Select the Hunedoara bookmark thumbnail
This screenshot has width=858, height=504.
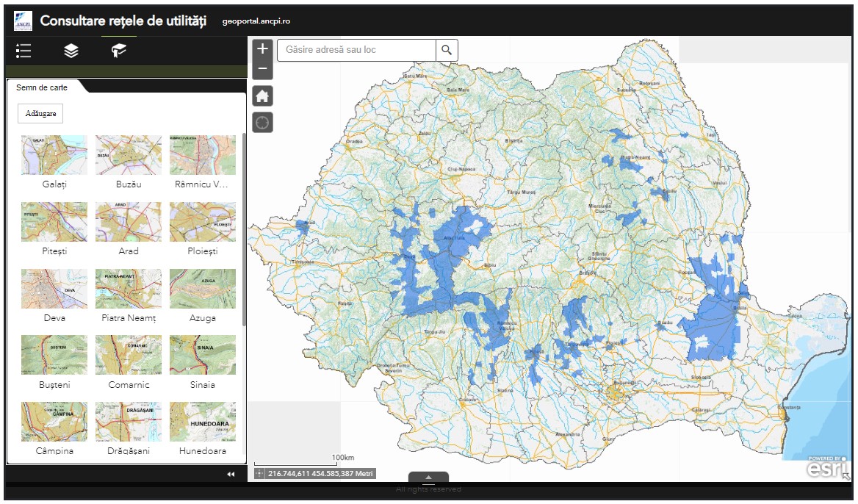(203, 422)
